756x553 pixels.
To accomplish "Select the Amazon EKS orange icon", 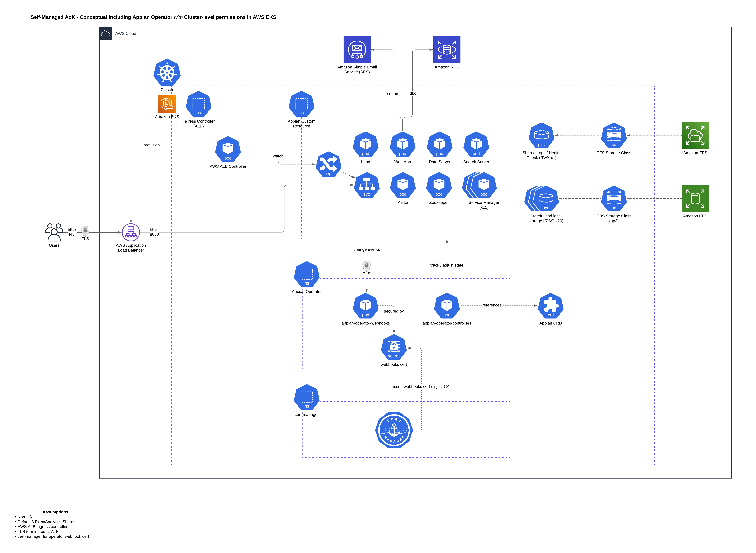I will (167, 104).
